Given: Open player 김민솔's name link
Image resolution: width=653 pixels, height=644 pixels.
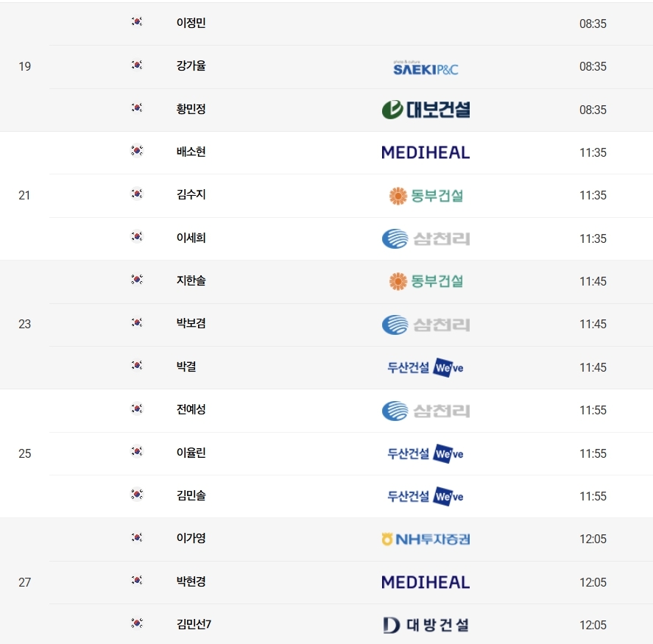Looking at the screenshot, I should 191,496.
